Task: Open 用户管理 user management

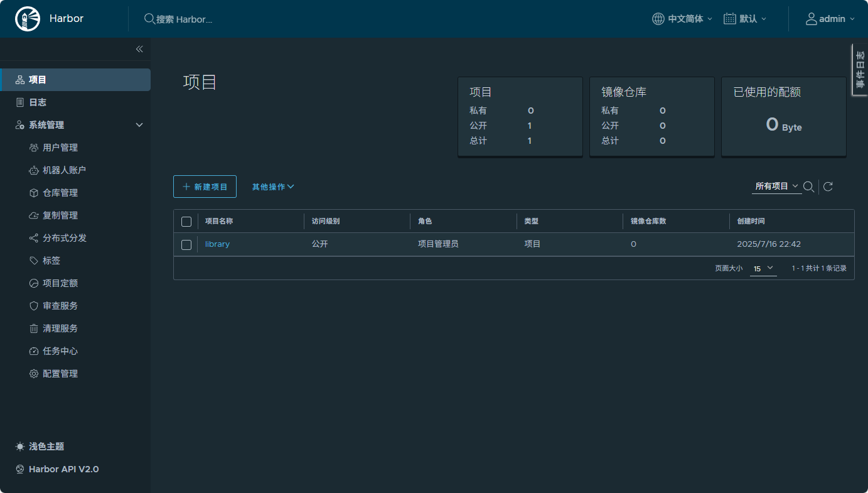Action: coord(60,148)
